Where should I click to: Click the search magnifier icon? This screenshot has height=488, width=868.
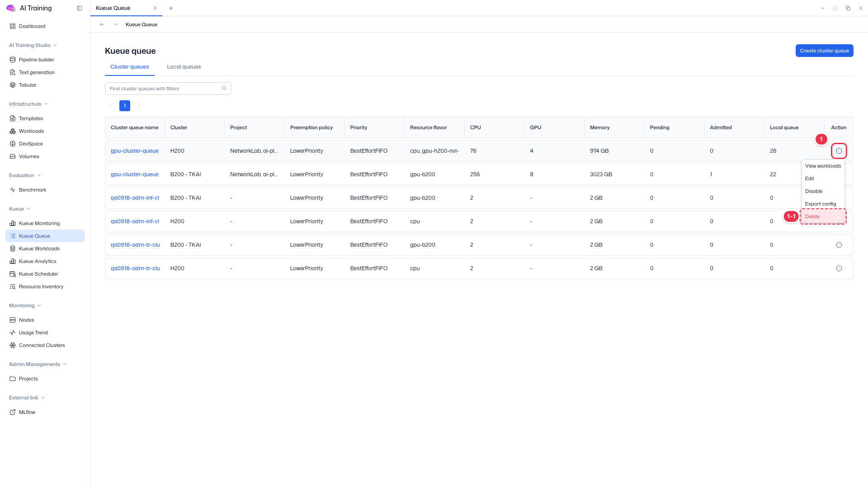[x=224, y=88]
